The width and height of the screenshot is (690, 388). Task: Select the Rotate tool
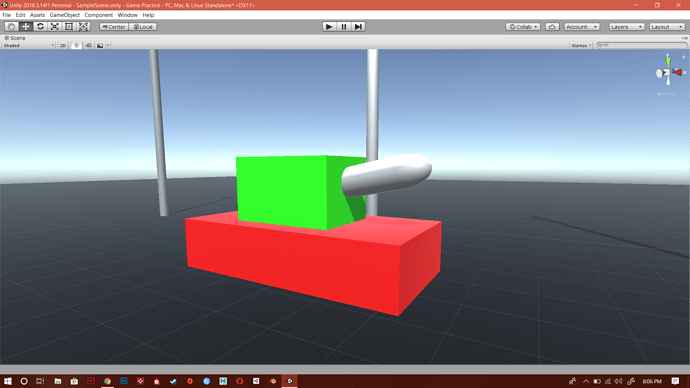(x=40, y=27)
